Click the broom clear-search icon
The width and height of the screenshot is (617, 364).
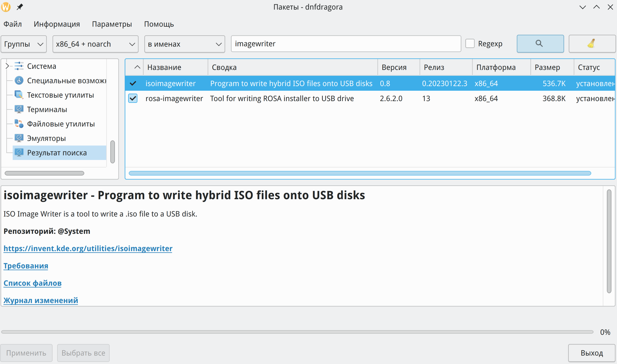592,44
